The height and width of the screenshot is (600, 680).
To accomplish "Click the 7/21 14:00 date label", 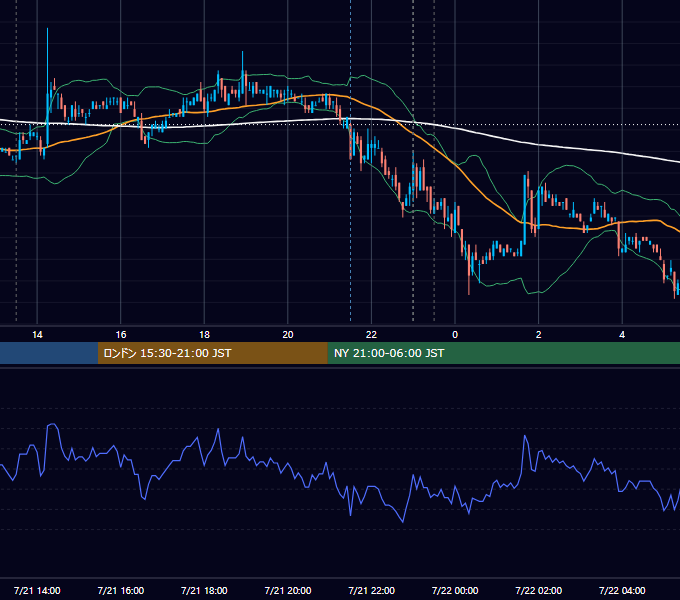I will pos(37,590).
